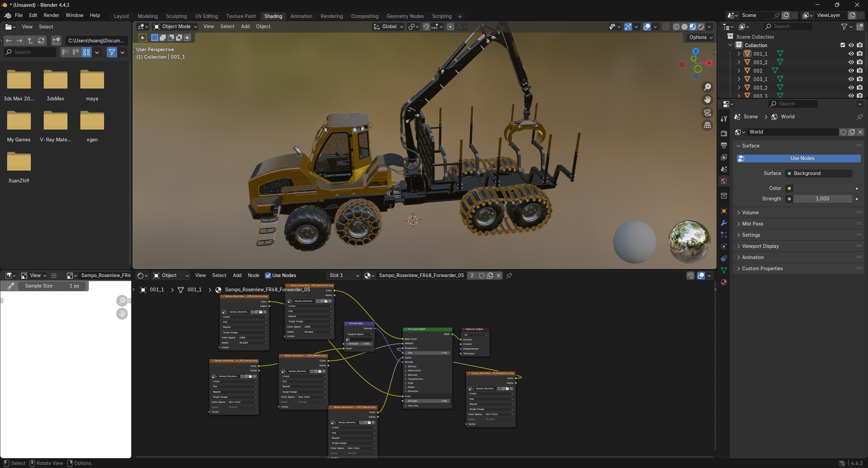Toggle snapping magnet in viewport header
Screen dimensions: 868x468
tap(426, 27)
